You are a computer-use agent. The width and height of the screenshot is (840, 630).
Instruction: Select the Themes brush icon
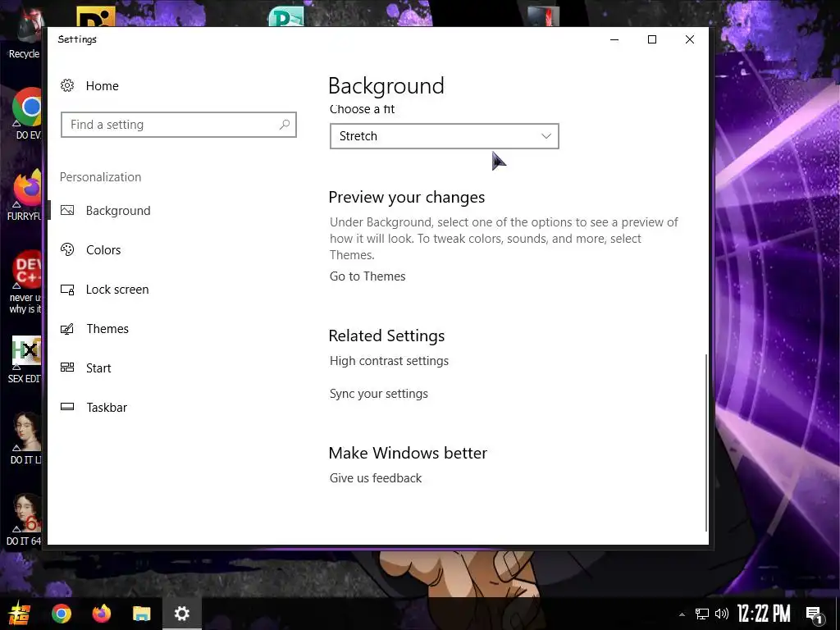tap(67, 328)
